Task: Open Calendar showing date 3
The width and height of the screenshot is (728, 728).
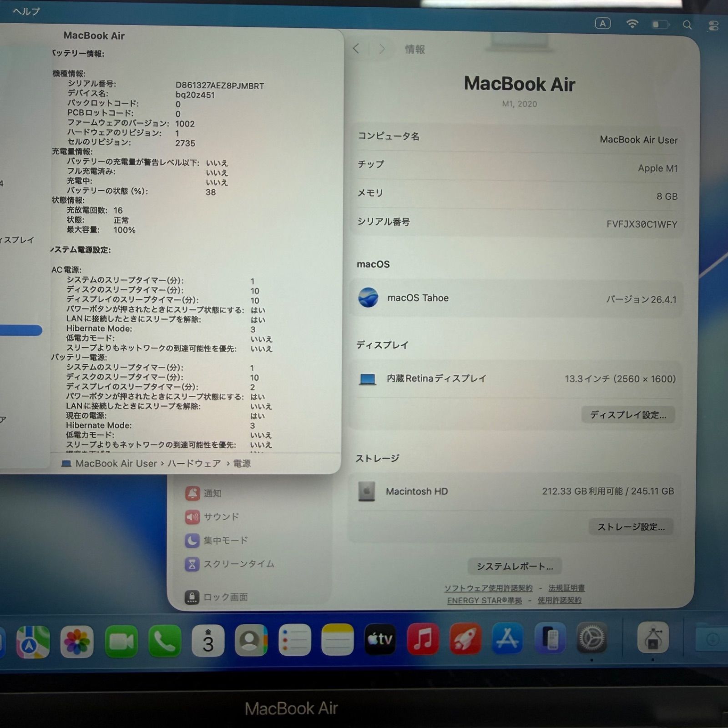Action: click(208, 641)
